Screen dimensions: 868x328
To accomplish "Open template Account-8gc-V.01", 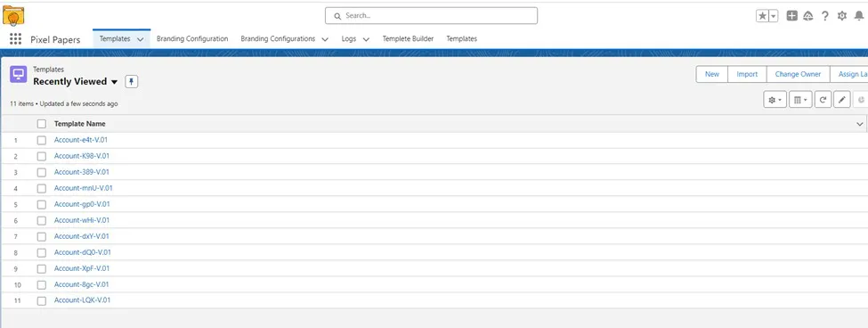I will pos(81,284).
